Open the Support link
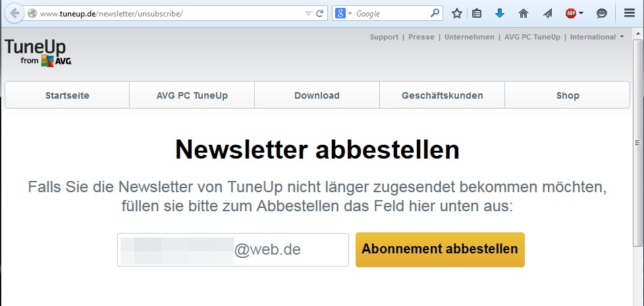644x306 pixels. 384,37
